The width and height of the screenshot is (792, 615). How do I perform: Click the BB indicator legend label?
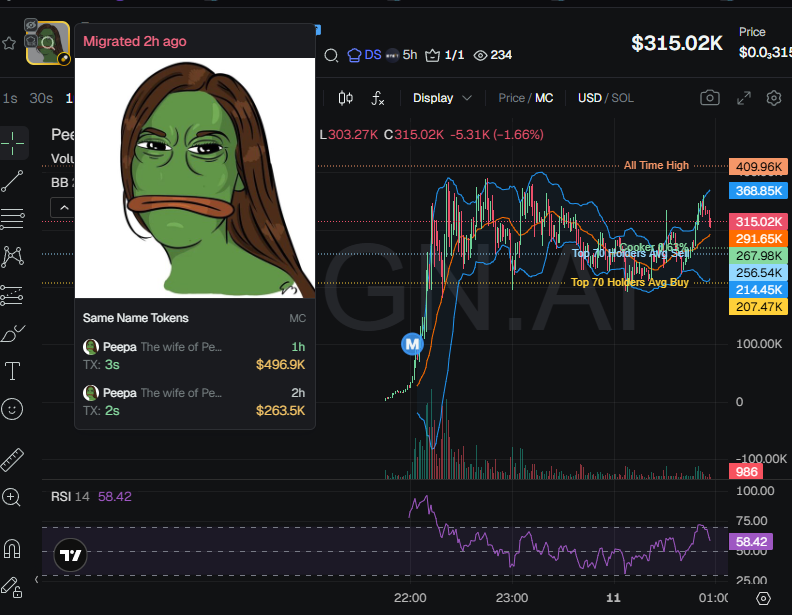tap(60, 182)
